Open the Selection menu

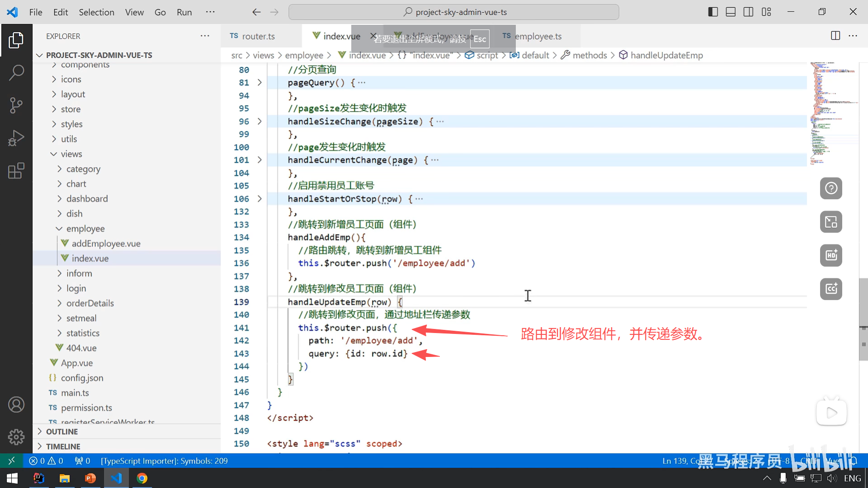pos(96,12)
